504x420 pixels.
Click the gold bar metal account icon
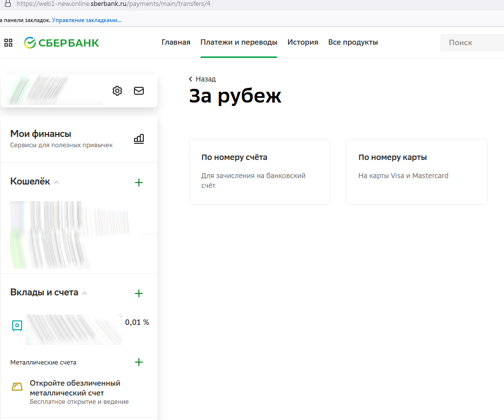coord(17,387)
